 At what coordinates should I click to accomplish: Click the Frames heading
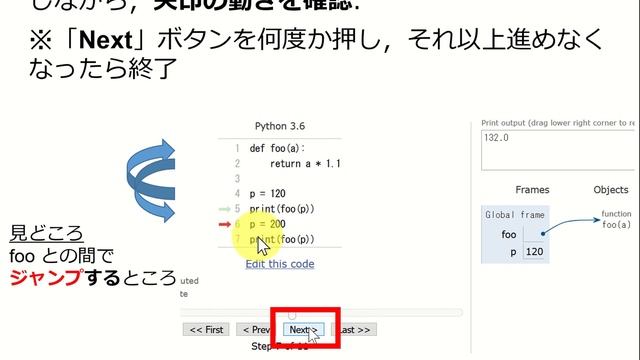click(532, 190)
